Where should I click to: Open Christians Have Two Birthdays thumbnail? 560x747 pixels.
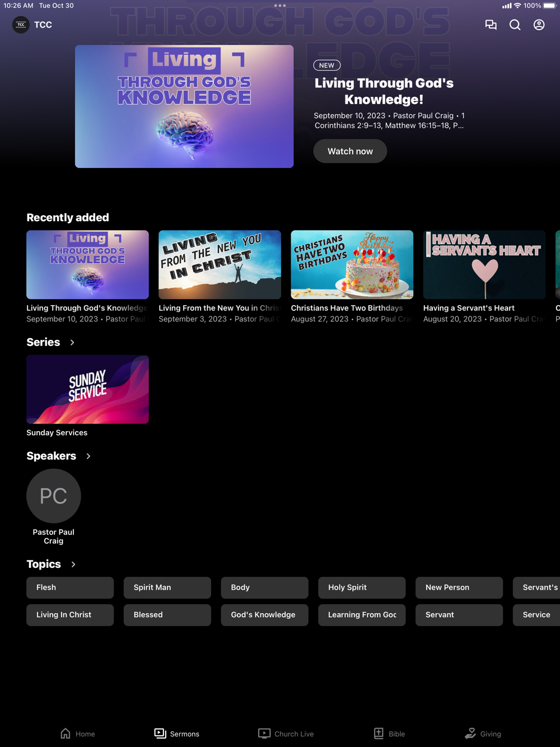tap(352, 264)
